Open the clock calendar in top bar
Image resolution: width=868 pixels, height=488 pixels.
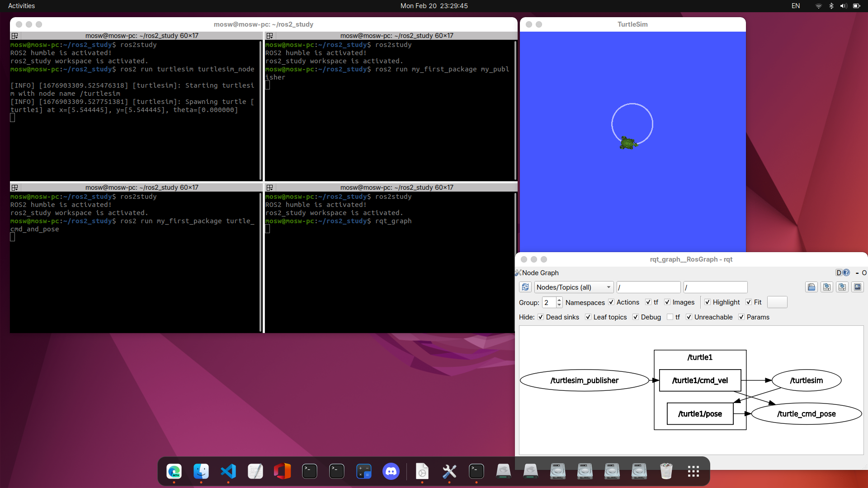click(434, 6)
